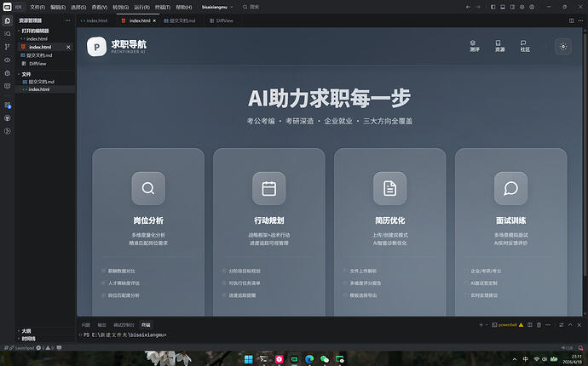
Task: Click the 求职导航 P logo
Action: coord(97,47)
